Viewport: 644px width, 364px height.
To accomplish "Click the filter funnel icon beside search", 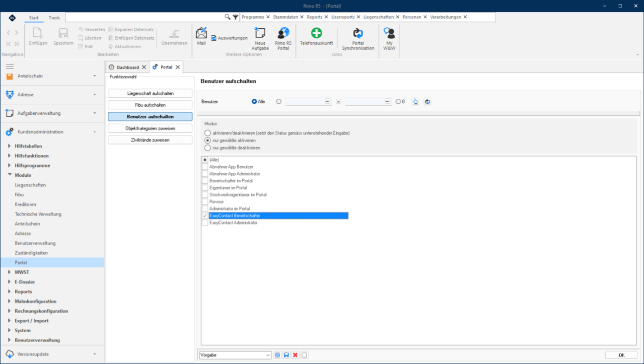I will pos(235,17).
